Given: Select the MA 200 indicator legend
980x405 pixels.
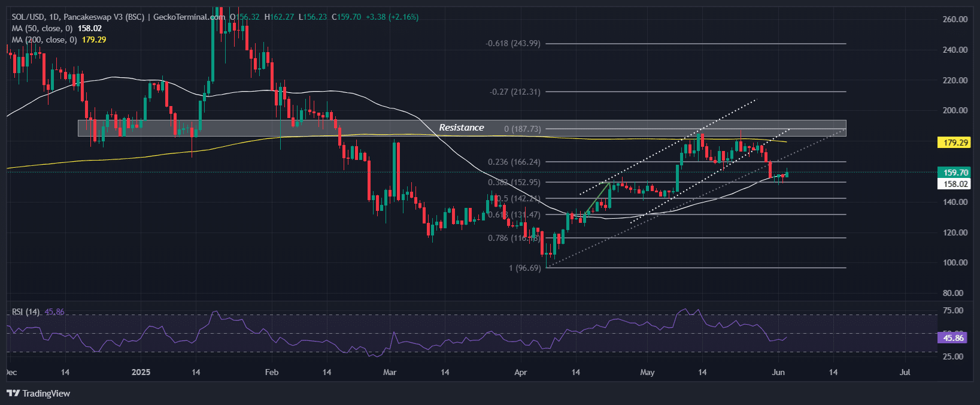Looking at the screenshot, I should click(44, 40).
